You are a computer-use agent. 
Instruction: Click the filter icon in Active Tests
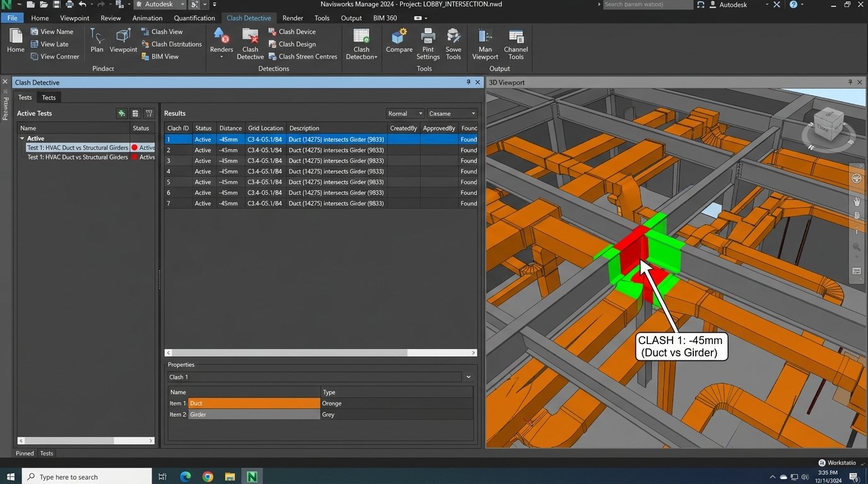coord(149,113)
